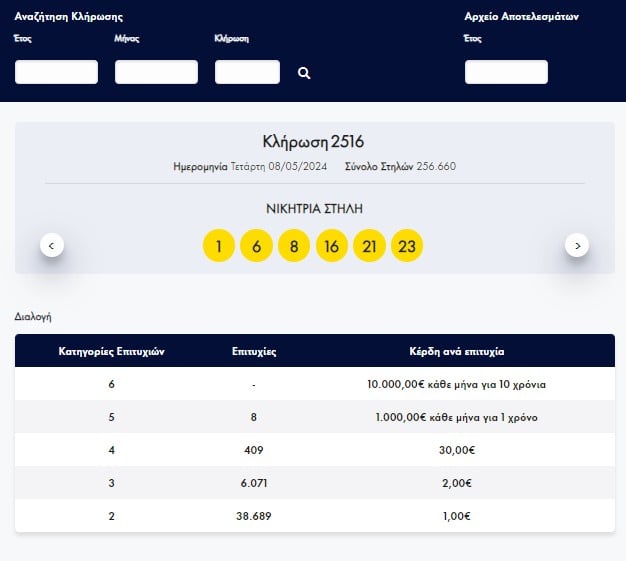The width and height of the screenshot is (626, 561).
Task: Click the Κατηγορίες Επιτυχιών column header
Action: point(111,351)
